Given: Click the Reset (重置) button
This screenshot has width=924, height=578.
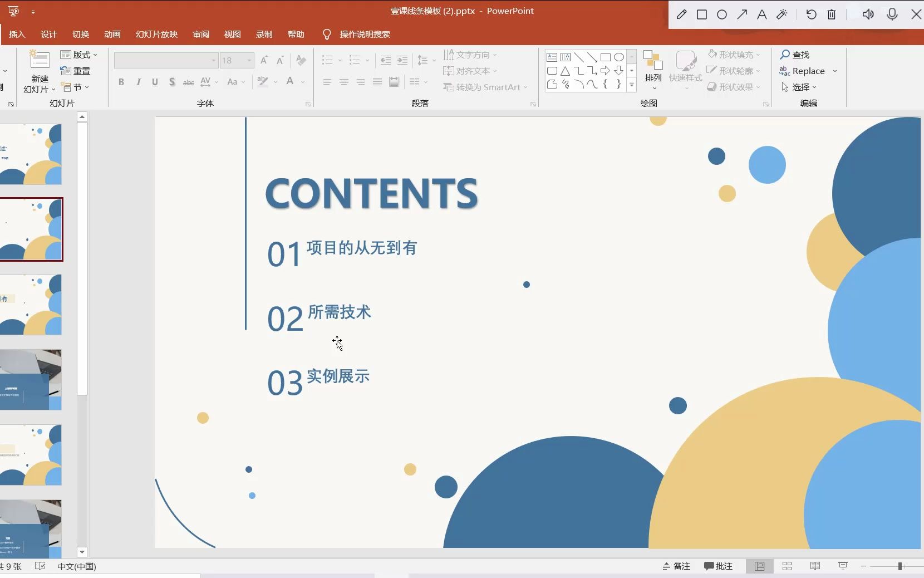Looking at the screenshot, I should [x=75, y=71].
